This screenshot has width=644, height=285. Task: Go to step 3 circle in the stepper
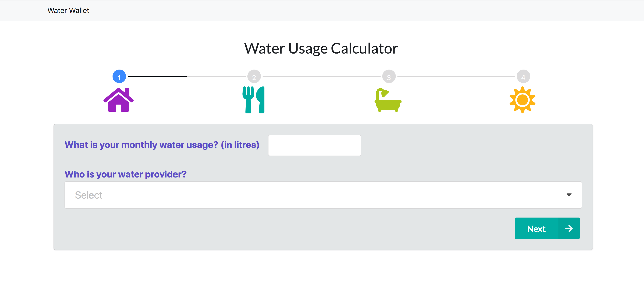(389, 77)
